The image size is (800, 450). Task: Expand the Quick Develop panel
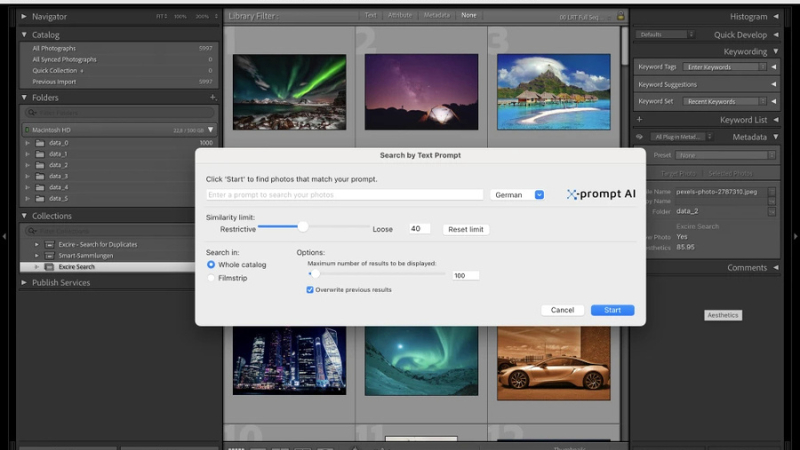pyautogui.click(x=776, y=35)
